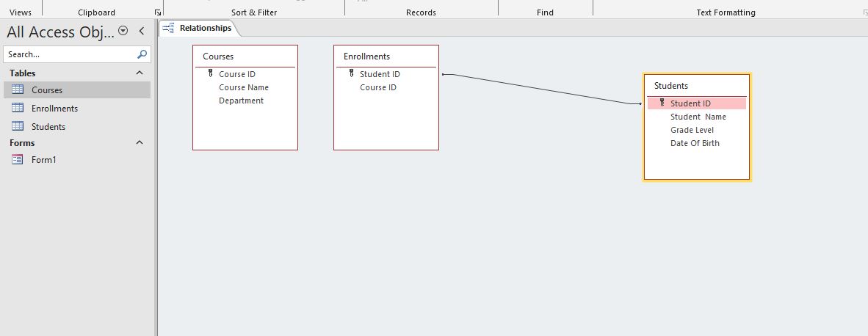Image resolution: width=868 pixels, height=336 pixels.
Task: Click the Relationships tab icon
Action: click(168, 28)
